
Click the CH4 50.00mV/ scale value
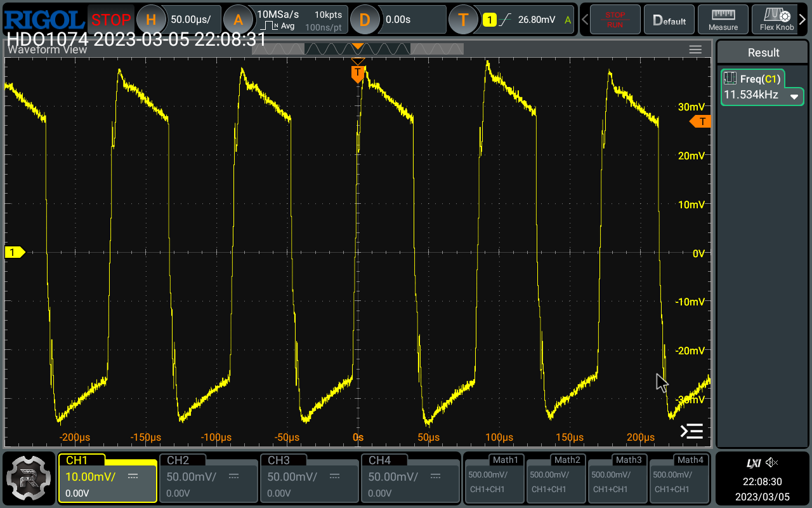393,477
